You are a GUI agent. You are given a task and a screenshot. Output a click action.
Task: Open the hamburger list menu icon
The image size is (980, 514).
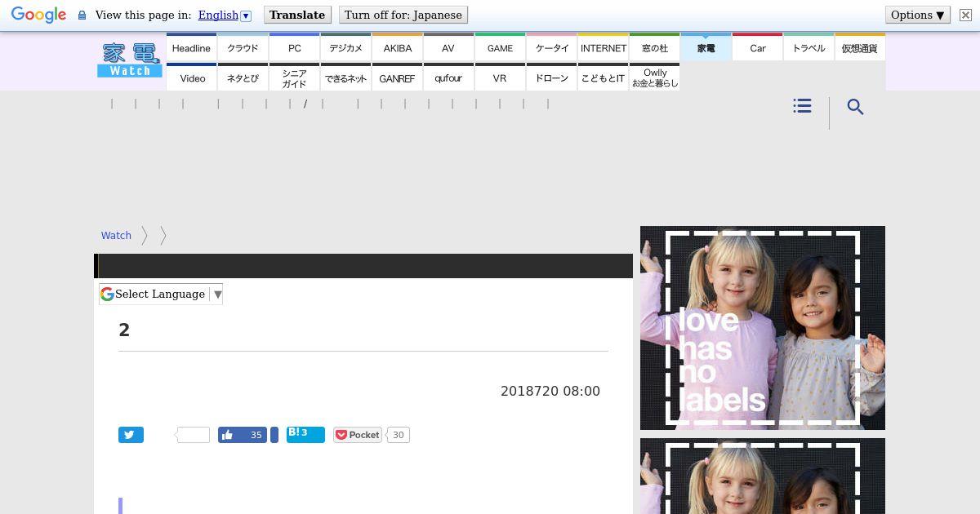click(802, 106)
